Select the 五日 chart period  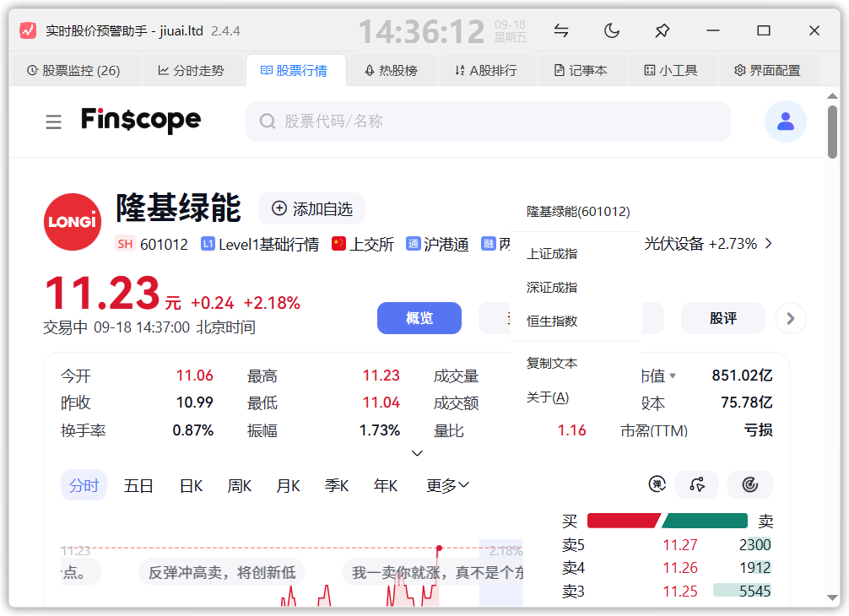(138, 485)
